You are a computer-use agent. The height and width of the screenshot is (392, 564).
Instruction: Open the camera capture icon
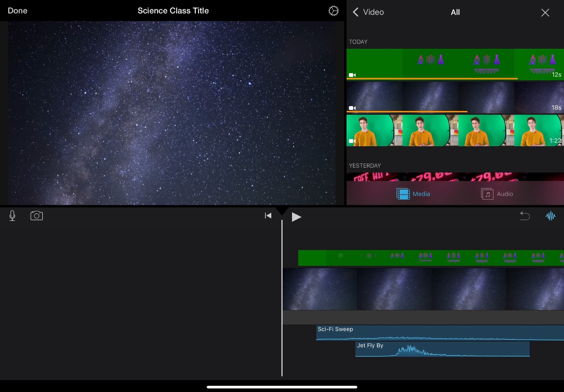click(37, 216)
